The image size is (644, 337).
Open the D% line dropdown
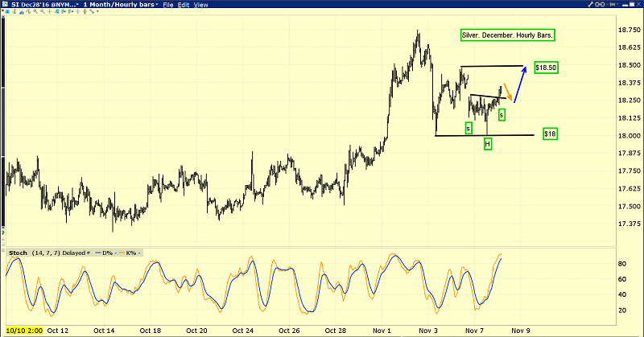click(115, 253)
